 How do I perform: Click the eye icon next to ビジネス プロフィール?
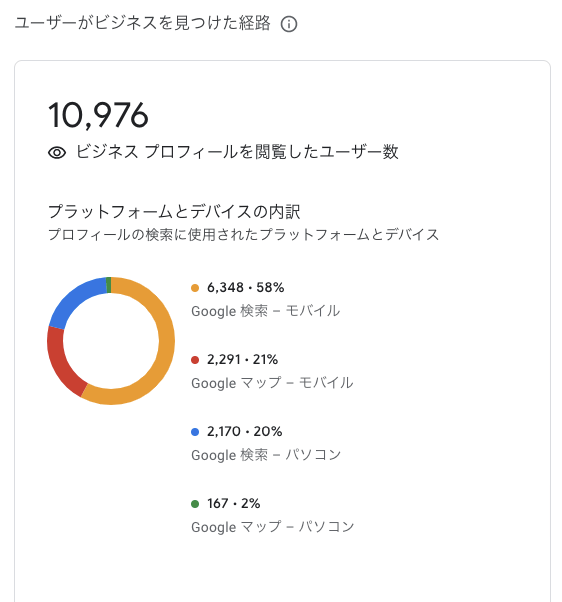click(x=57, y=152)
